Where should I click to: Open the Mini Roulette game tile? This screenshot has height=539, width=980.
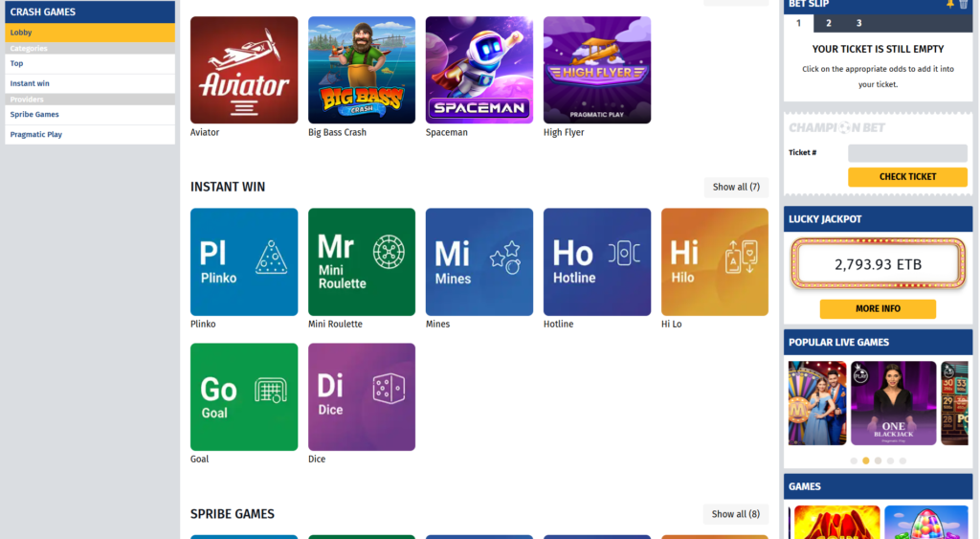pyautogui.click(x=362, y=261)
